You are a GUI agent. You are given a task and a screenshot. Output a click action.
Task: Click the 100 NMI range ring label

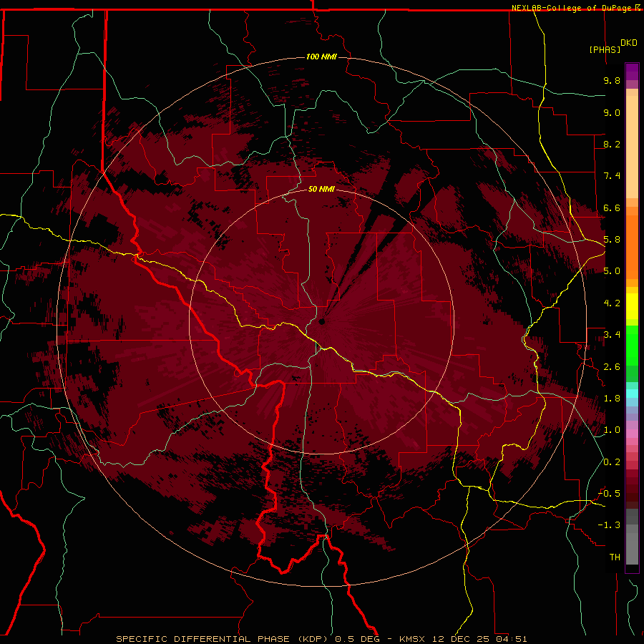click(321, 57)
